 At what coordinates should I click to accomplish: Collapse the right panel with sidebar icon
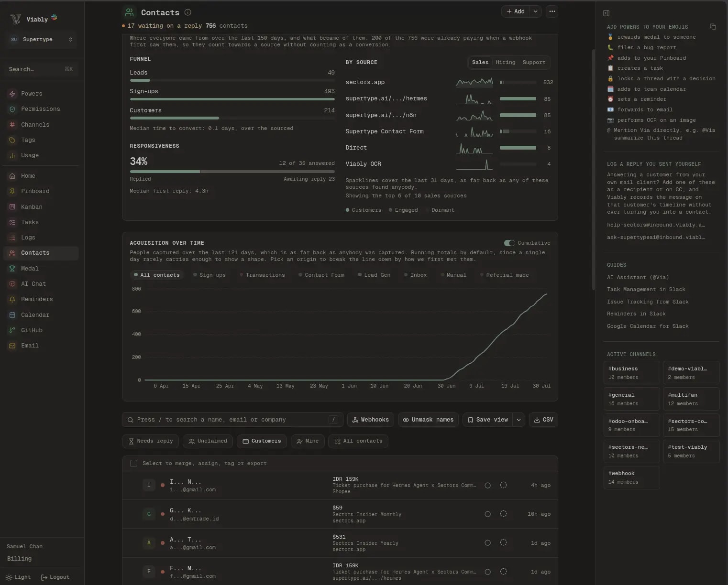(x=607, y=13)
